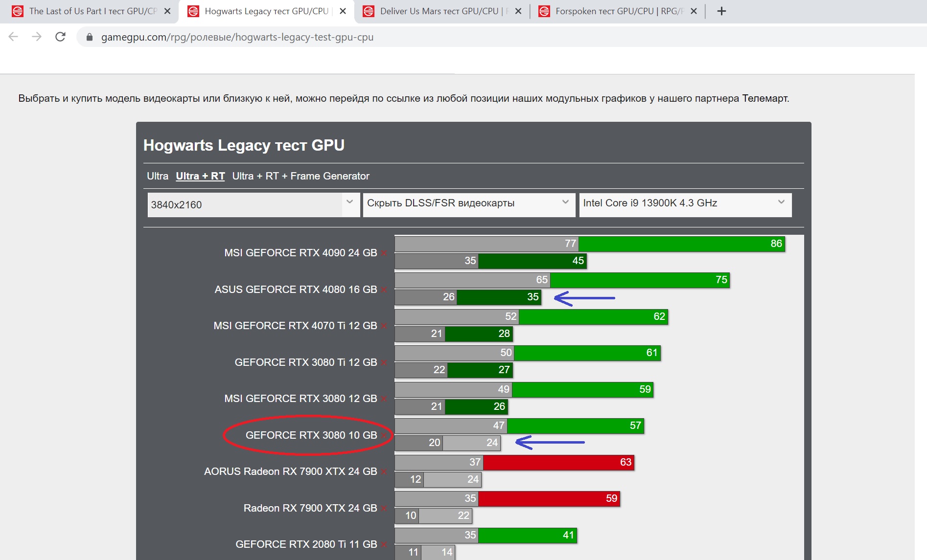The image size is (927, 560).
Task: Remove RTX 3080 10 GB with red x
Action: [384, 436]
